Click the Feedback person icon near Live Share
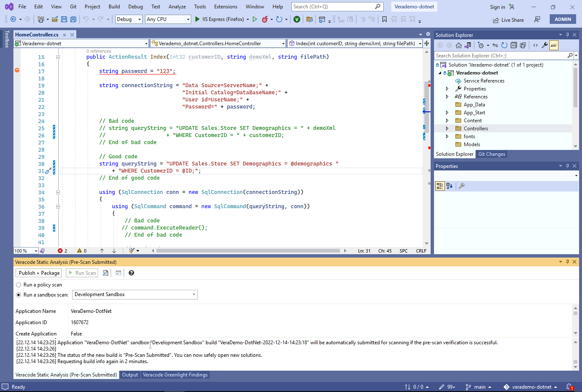The height and width of the screenshot is (392, 582). pyautogui.click(x=537, y=20)
